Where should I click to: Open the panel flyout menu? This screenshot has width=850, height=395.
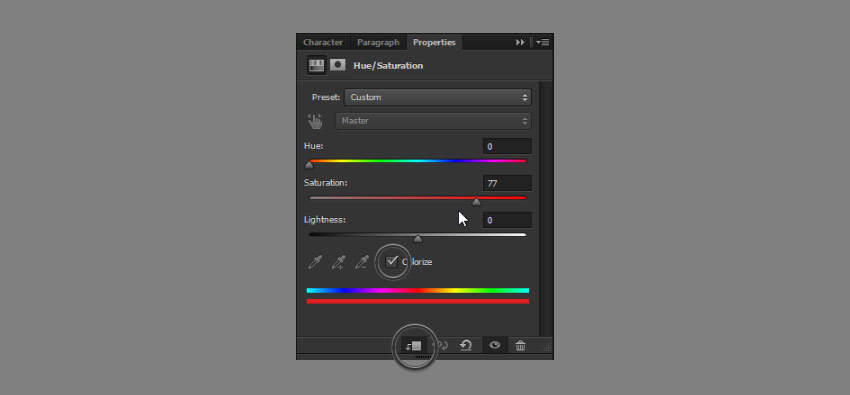pyautogui.click(x=543, y=42)
